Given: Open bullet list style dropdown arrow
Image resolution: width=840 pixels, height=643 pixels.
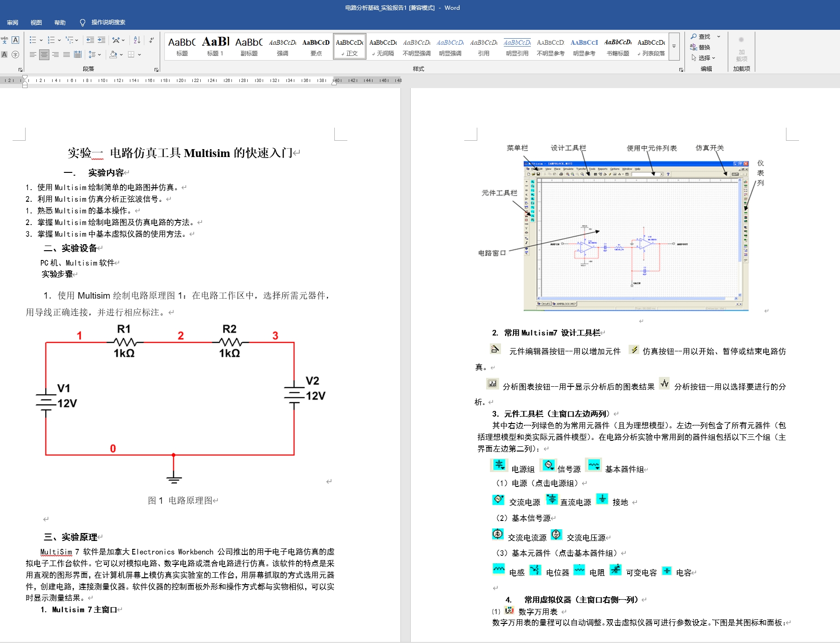Looking at the screenshot, I should pyautogui.click(x=41, y=40).
